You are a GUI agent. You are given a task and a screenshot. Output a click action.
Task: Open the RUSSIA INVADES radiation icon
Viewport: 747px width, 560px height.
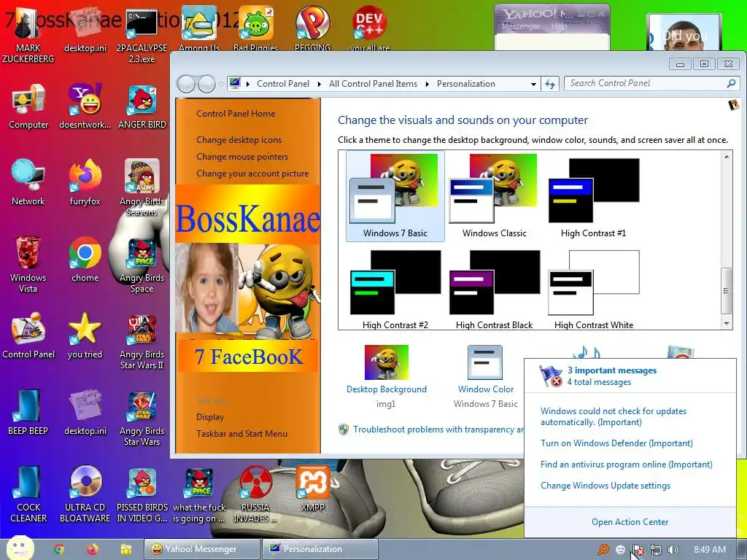(256, 494)
